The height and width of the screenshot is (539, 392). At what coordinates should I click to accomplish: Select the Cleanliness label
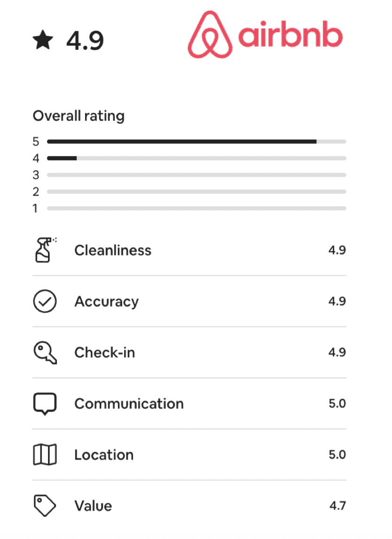[x=113, y=250]
